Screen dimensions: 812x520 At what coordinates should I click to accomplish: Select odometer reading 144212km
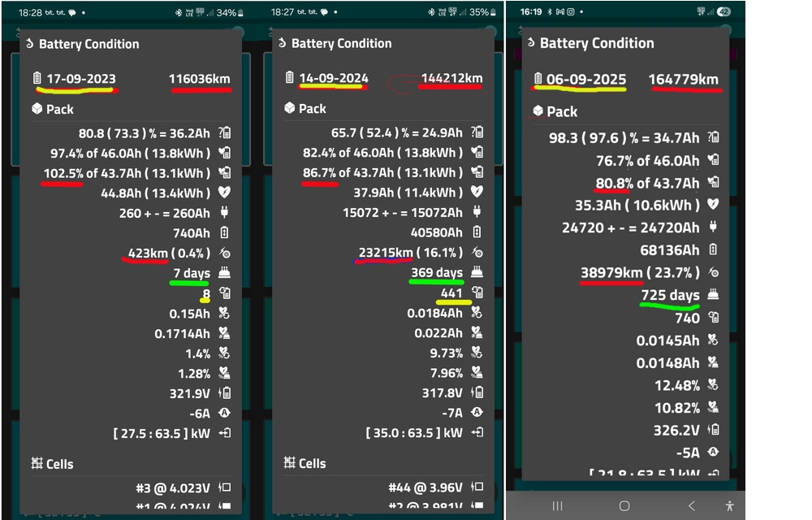point(451,78)
